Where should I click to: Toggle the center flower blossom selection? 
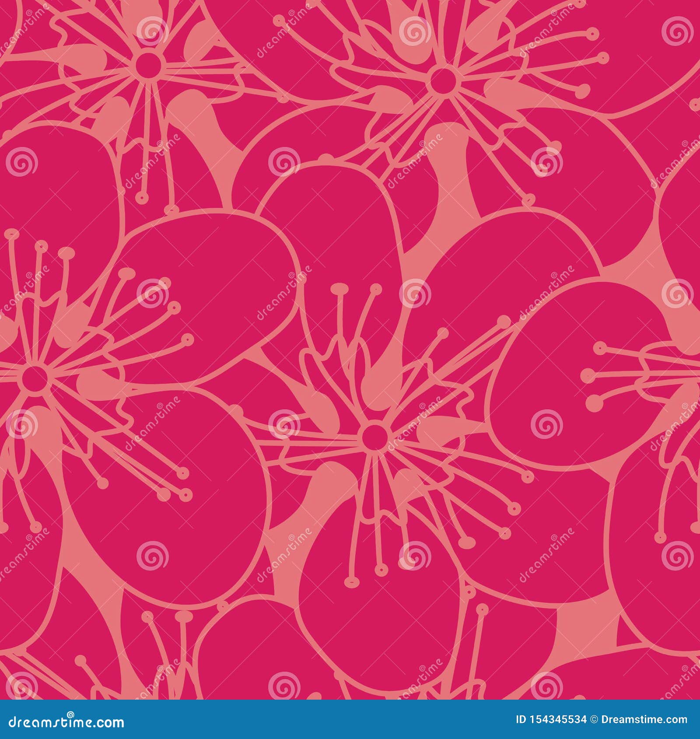375,438
